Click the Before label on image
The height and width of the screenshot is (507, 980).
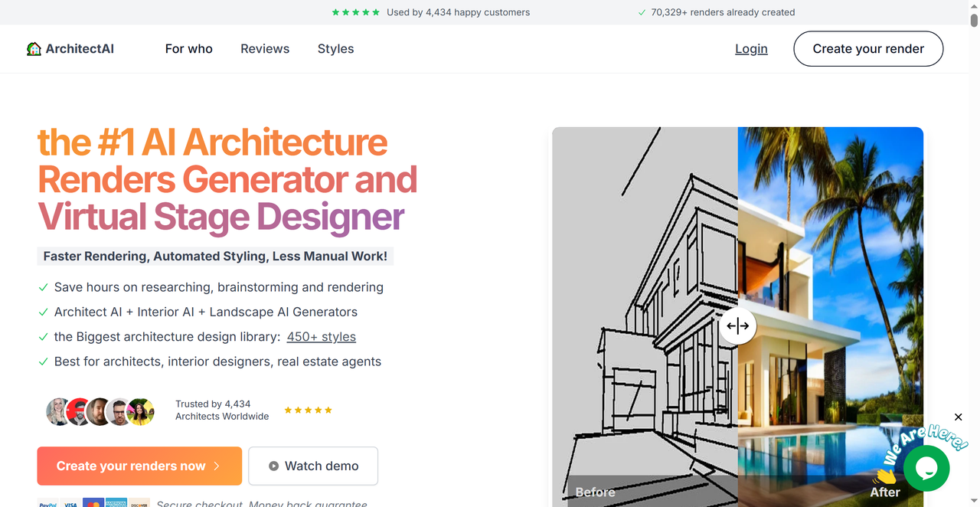tap(595, 492)
